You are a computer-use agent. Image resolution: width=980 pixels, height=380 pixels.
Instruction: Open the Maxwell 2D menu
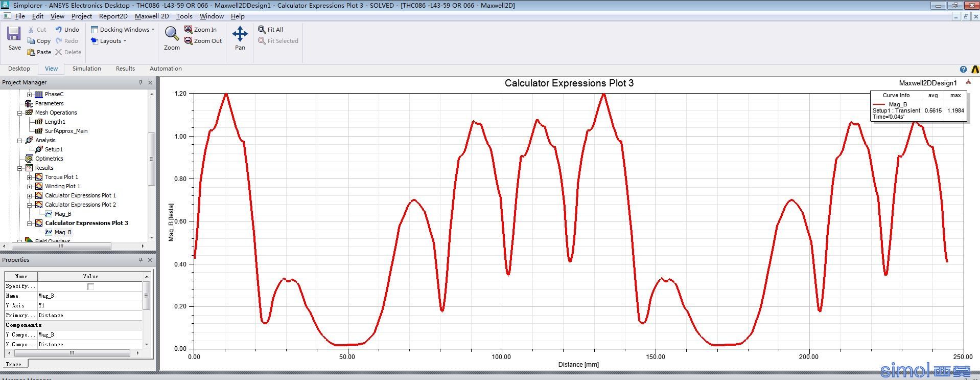tap(152, 16)
